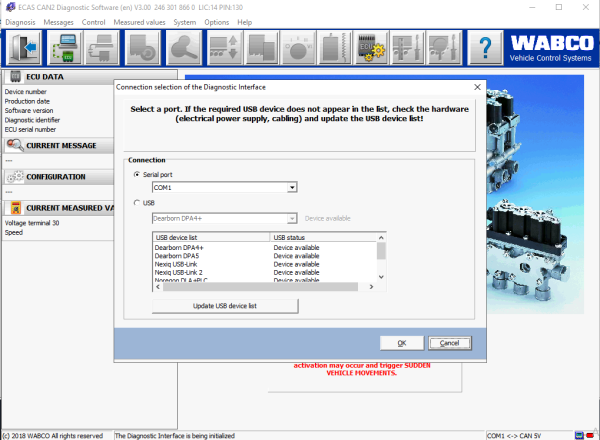Click the Software version label
Viewport: 600px width, 440px height.
tap(29, 111)
